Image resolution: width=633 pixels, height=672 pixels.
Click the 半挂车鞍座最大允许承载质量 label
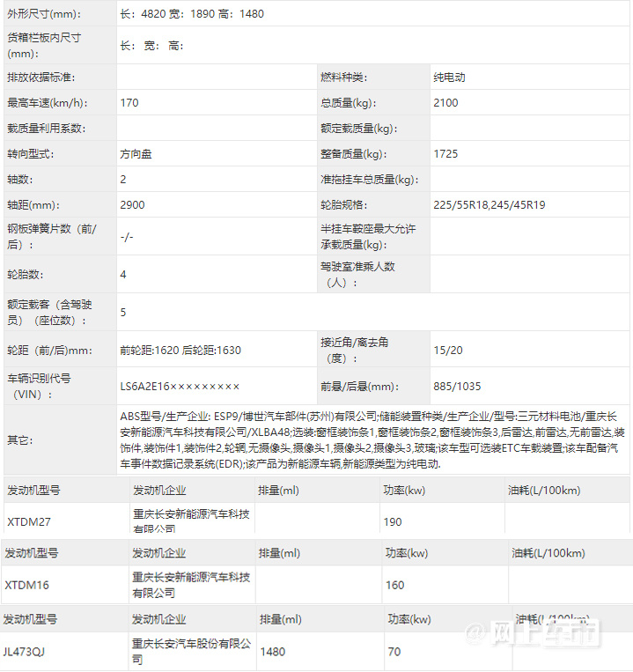click(368, 237)
